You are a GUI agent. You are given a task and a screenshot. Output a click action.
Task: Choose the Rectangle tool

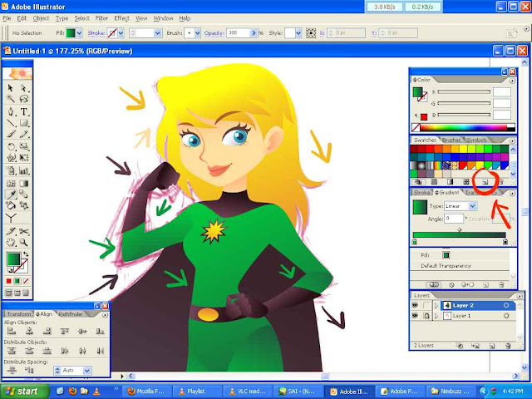click(23, 123)
